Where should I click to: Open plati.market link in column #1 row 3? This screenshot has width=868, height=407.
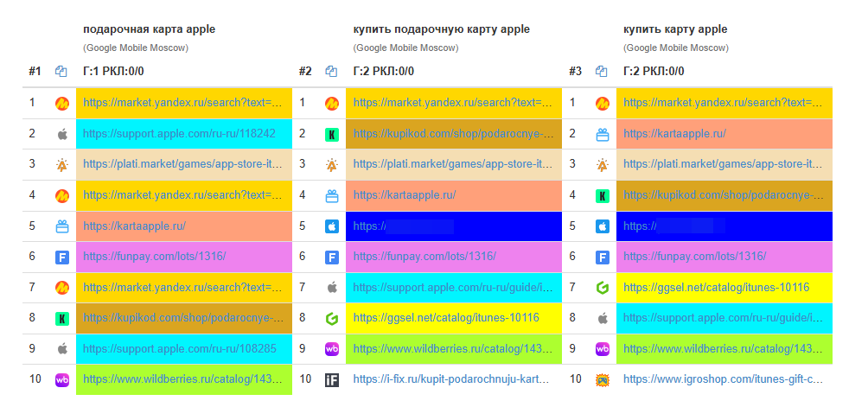pos(183,164)
